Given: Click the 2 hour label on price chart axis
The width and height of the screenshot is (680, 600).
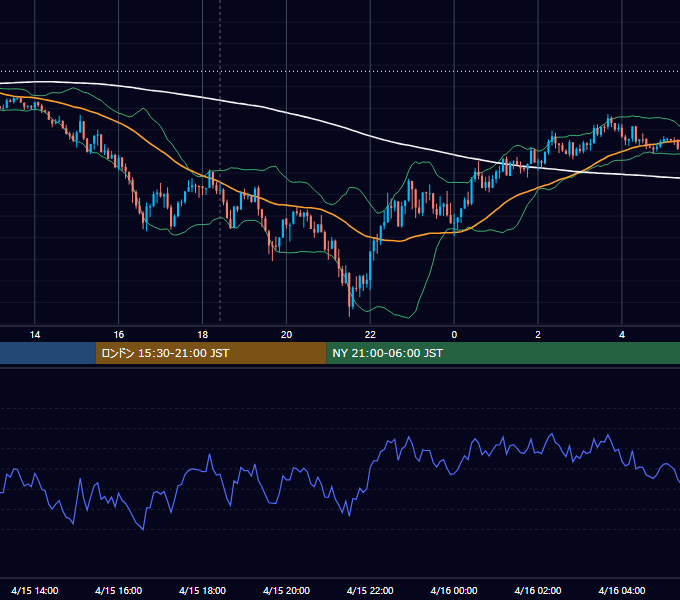Looking at the screenshot, I should pos(538,335).
